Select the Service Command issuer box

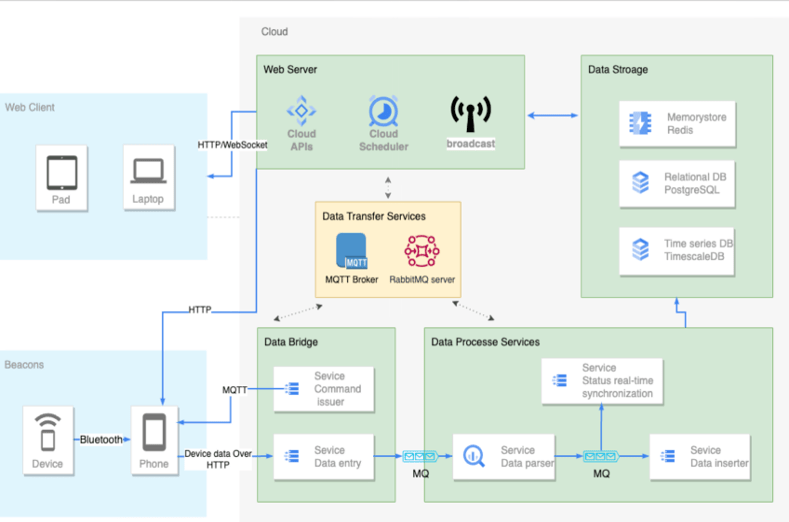click(x=324, y=389)
